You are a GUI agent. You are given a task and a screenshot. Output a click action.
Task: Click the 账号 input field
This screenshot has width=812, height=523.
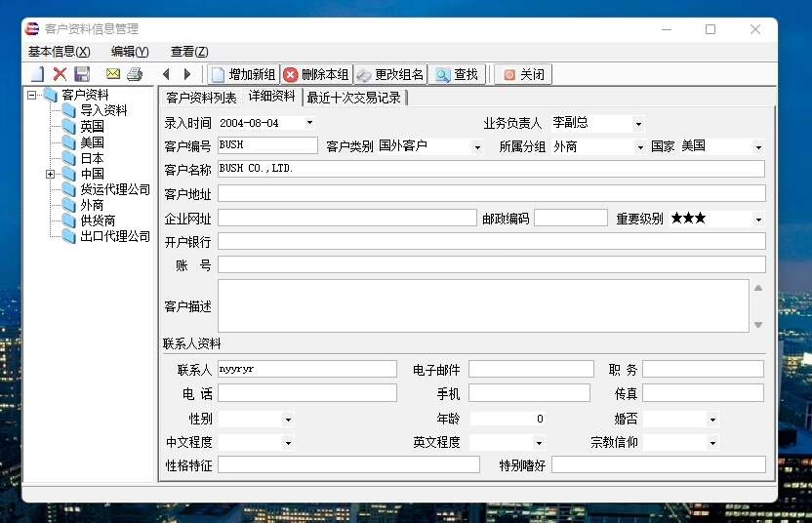click(492, 264)
